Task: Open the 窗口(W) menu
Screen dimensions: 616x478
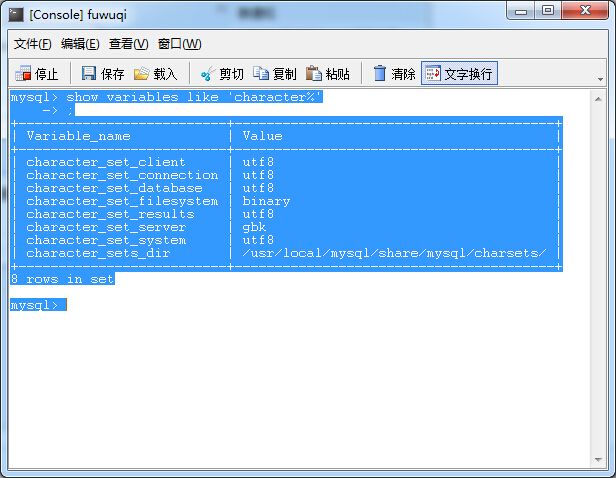Action: [x=179, y=44]
